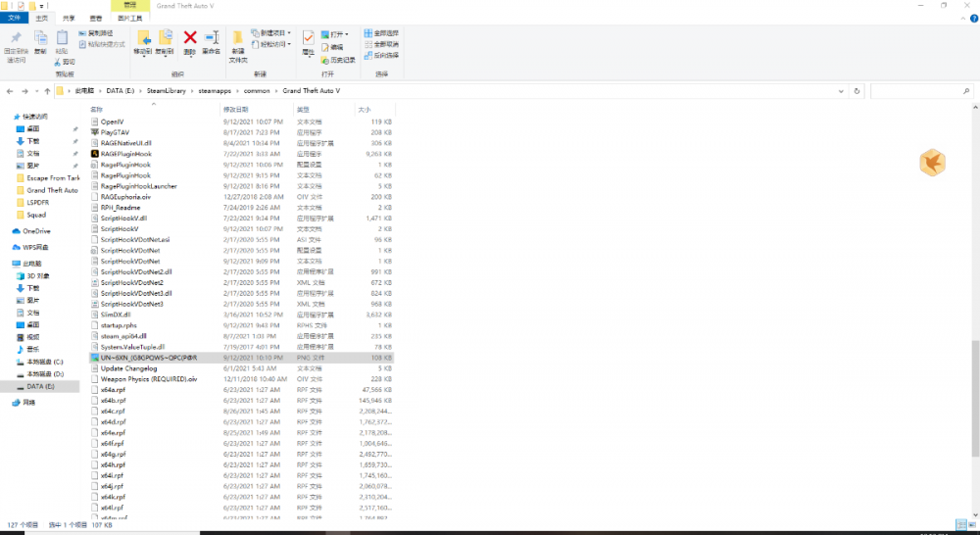Viewport: 980px width, 535px height.
Task: Go to DATA (E:) in the address path
Action: (120, 91)
